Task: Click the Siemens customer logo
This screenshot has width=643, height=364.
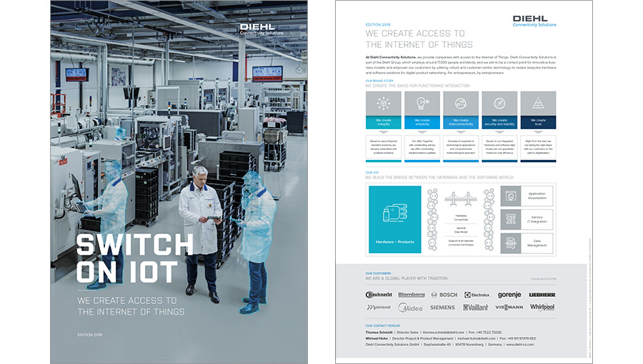Action: point(442,308)
